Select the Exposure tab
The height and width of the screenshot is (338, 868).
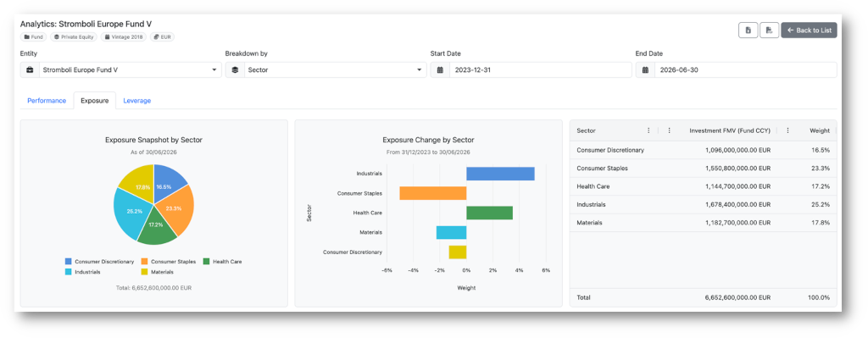pos(95,101)
